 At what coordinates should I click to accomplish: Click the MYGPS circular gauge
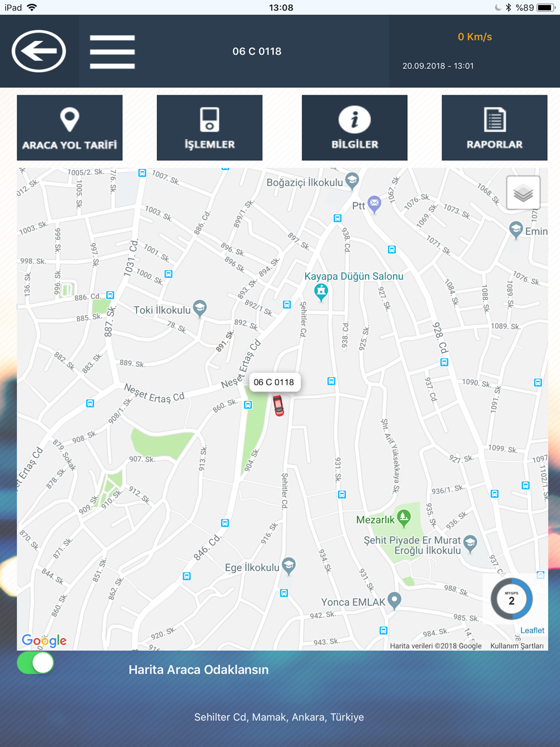pyautogui.click(x=511, y=599)
